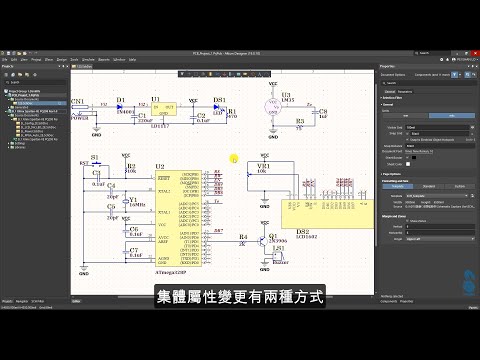
Task: Click the filter button in Properties panel
Action: pos(454,75)
